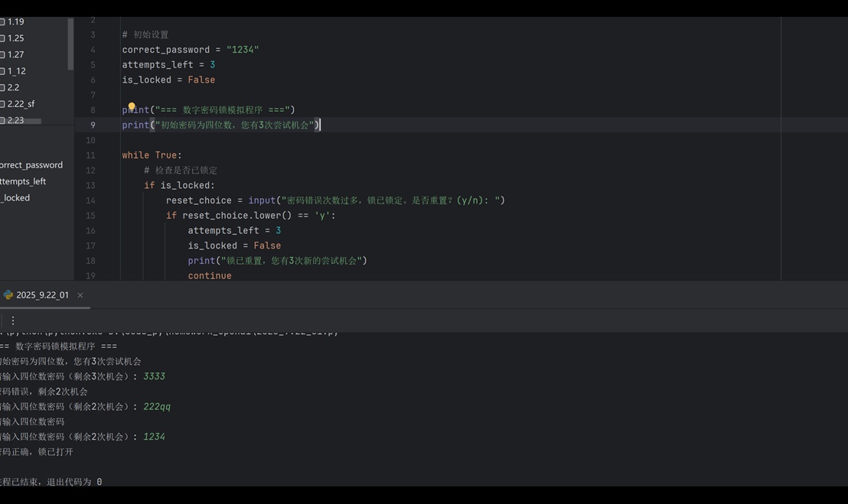Jump to correct_password in Structure panel
This screenshot has height=504, width=848.
coord(31,165)
